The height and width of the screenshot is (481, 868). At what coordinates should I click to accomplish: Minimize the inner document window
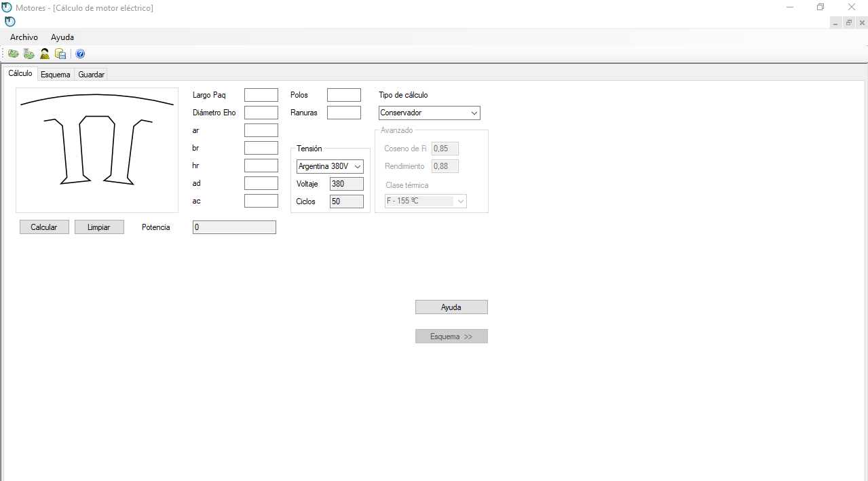click(835, 22)
